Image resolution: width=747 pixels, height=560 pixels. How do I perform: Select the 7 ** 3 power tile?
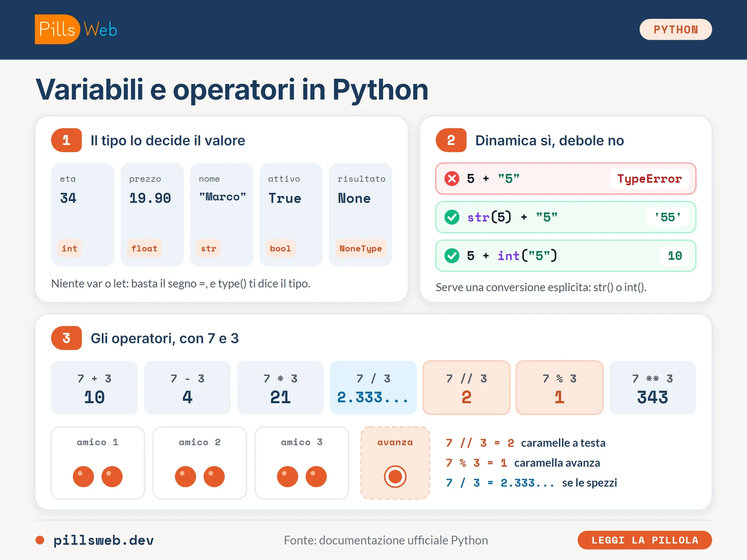click(653, 387)
